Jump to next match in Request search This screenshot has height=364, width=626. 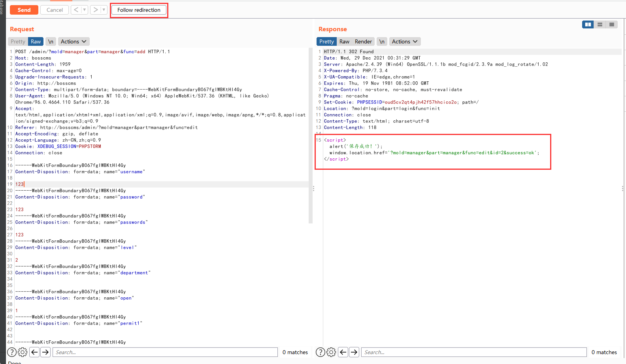point(45,352)
